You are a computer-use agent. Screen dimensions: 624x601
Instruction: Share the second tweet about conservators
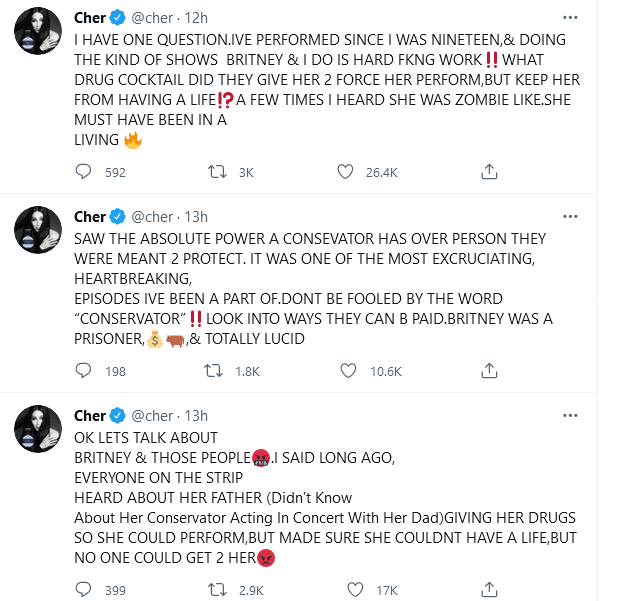point(489,371)
